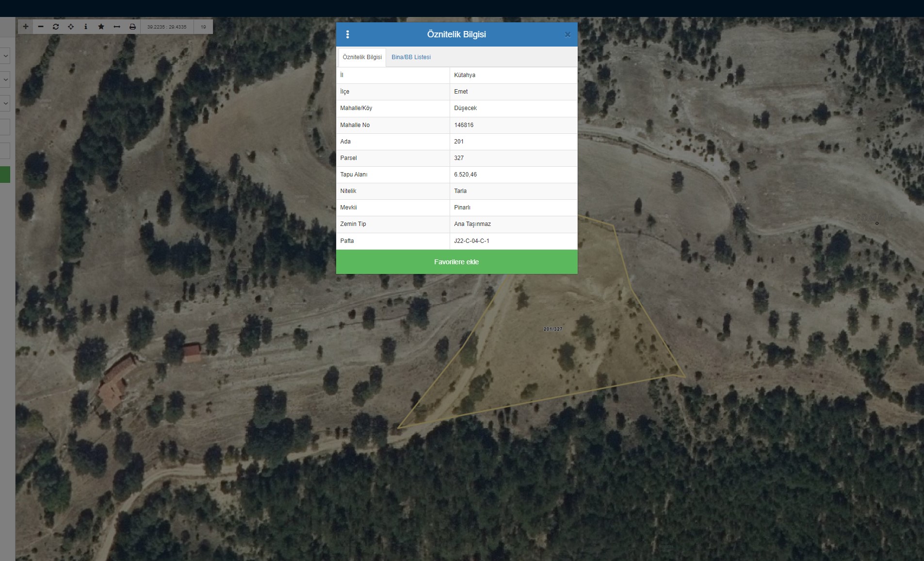Print the map via printer icon
Viewport: 924px width, 561px height.
[132, 27]
